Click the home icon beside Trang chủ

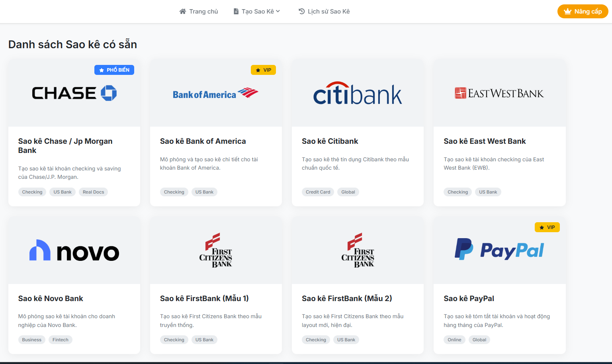[x=183, y=12]
